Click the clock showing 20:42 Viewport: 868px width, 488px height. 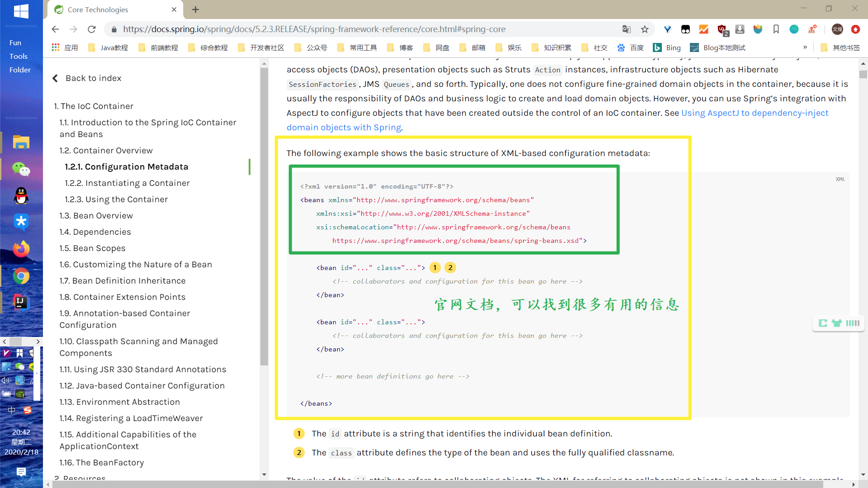point(21,432)
